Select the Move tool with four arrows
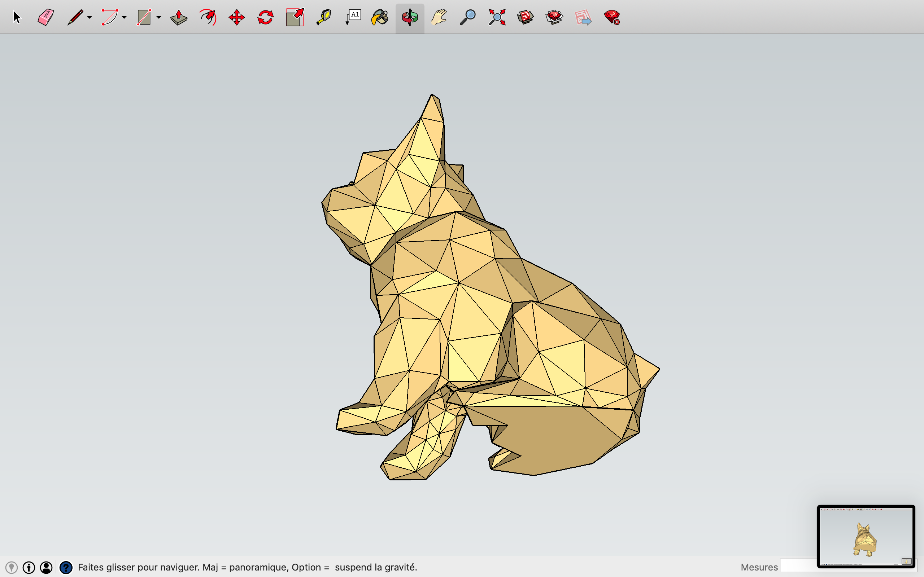This screenshot has height=577, width=924. (x=237, y=17)
